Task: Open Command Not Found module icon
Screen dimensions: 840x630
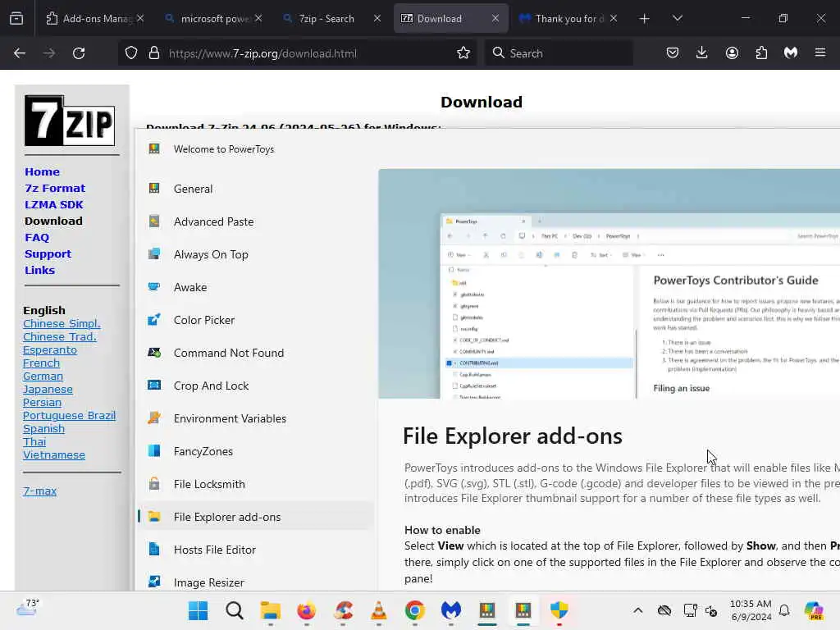Action: pos(154,353)
